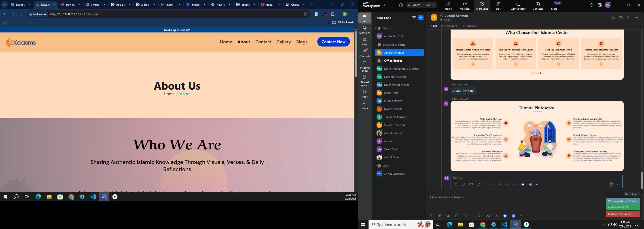644x229 pixels.
Task: Click the GIF button in the Reply box
Action: pos(471,184)
